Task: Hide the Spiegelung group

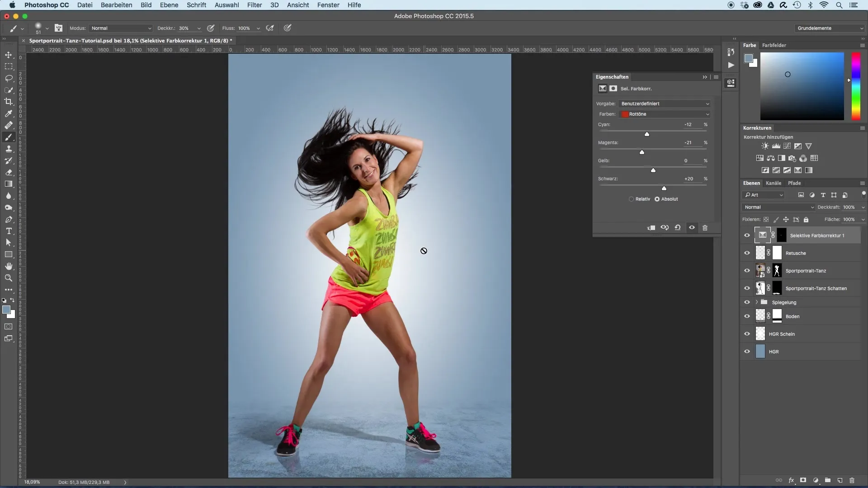Action: tap(747, 302)
